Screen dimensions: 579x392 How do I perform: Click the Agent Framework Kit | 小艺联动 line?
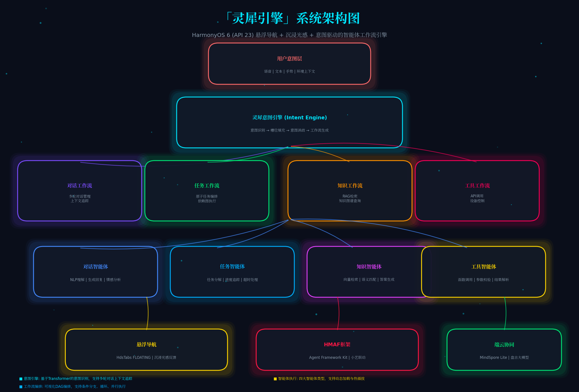337,358
